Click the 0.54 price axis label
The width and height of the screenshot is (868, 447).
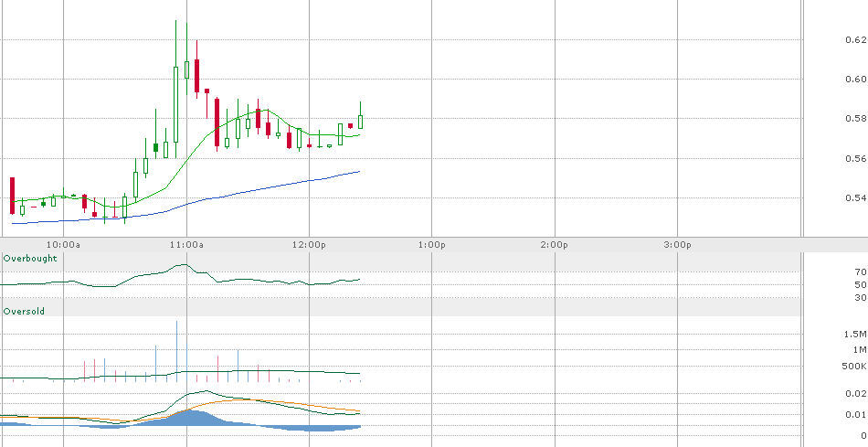[856, 197]
